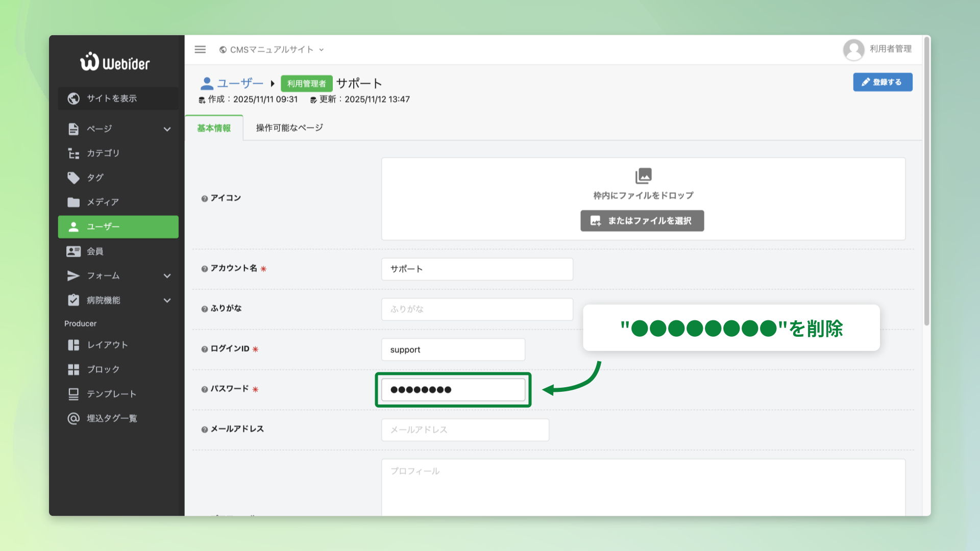980x551 pixels.
Task: Click the ページ document icon in sidebar
Action: pyautogui.click(x=73, y=129)
